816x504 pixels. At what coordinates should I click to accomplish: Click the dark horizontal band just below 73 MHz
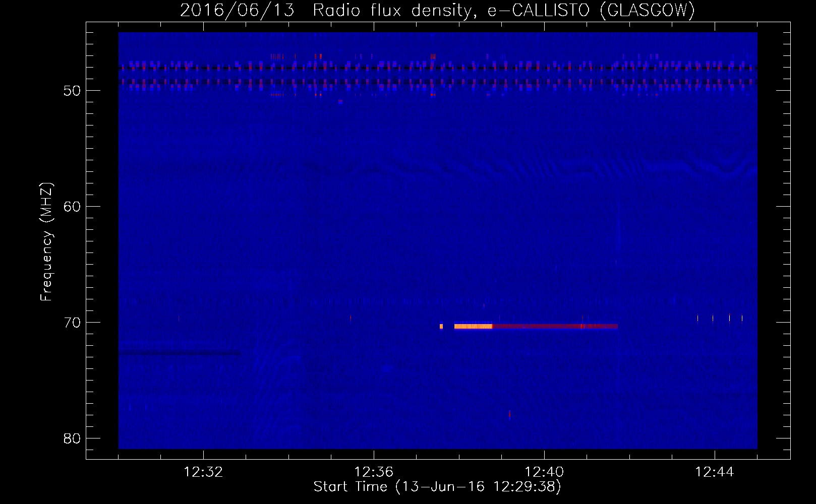point(180,353)
